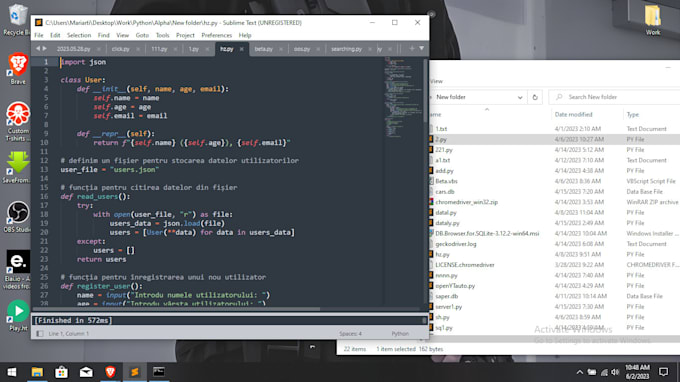This screenshot has width=680, height=382.
Task: Switch to the 111.py tab
Action: pyautogui.click(x=159, y=49)
